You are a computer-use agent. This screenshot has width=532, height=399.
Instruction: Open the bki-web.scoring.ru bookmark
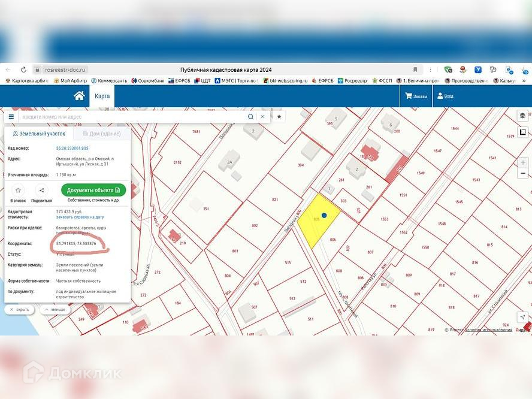[x=285, y=81]
